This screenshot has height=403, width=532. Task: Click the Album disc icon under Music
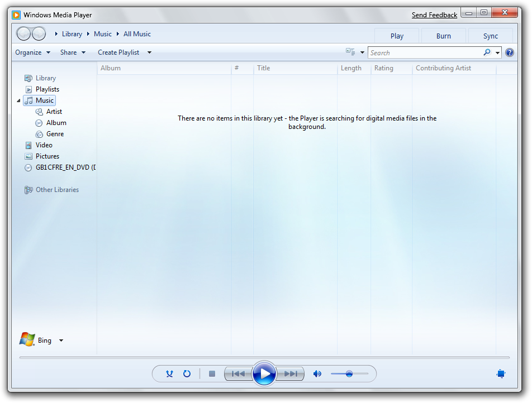click(x=39, y=123)
